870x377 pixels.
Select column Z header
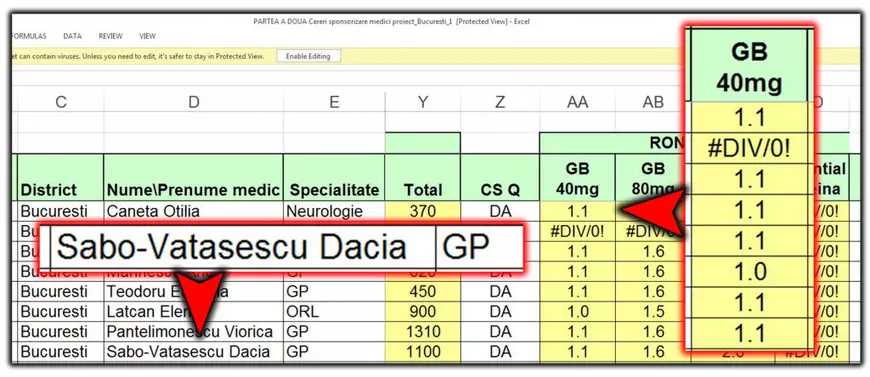click(500, 102)
